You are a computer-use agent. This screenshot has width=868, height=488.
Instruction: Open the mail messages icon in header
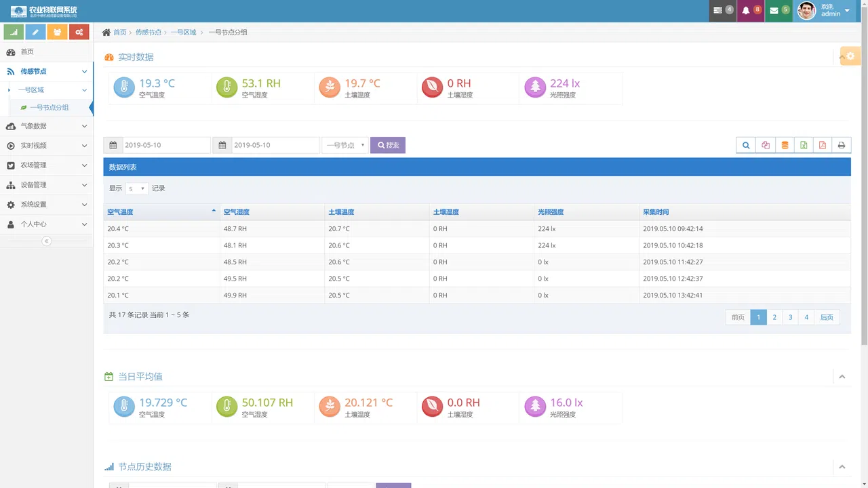point(778,11)
